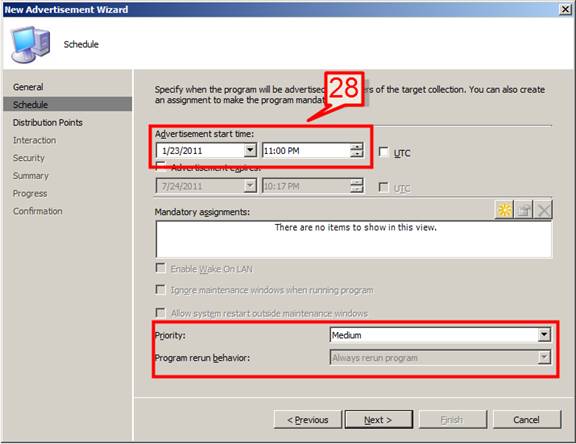Click the wizard computer icon in header
Viewport: 576px width, 444px height.
pos(30,45)
